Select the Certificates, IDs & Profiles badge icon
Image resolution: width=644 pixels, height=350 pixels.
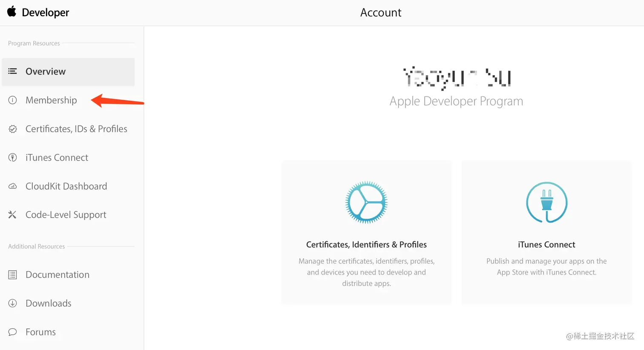pos(13,128)
